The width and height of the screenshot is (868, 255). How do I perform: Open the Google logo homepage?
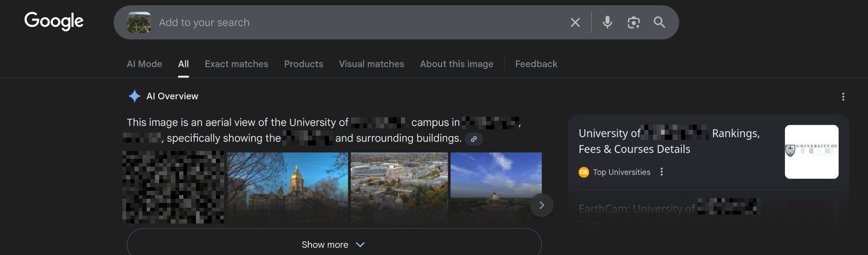54,21
